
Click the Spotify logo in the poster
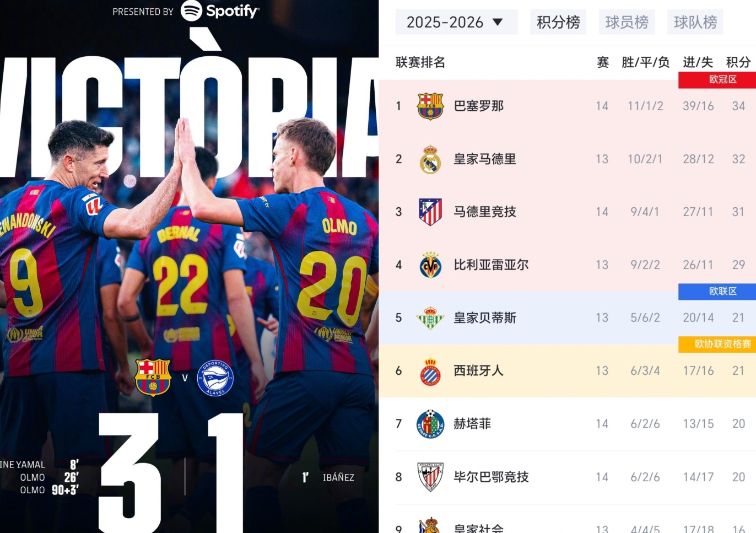click(x=220, y=10)
